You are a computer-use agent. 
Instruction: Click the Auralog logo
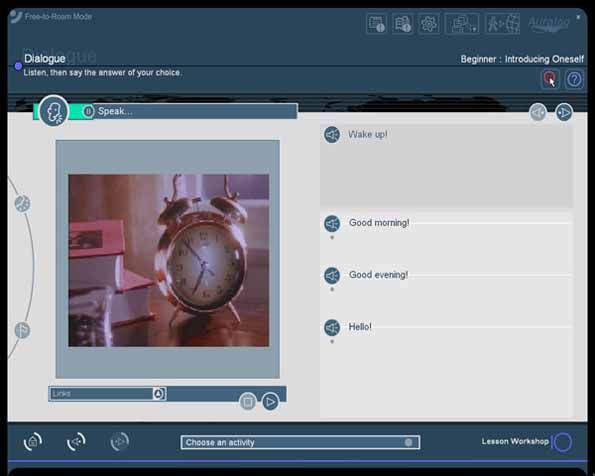tap(549, 24)
